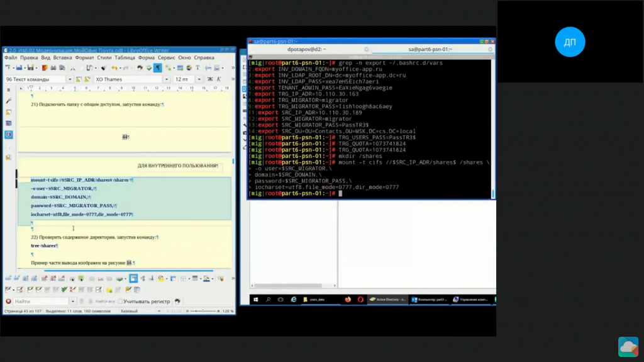
Task: Click the Open document icon
Action: (x=19, y=68)
